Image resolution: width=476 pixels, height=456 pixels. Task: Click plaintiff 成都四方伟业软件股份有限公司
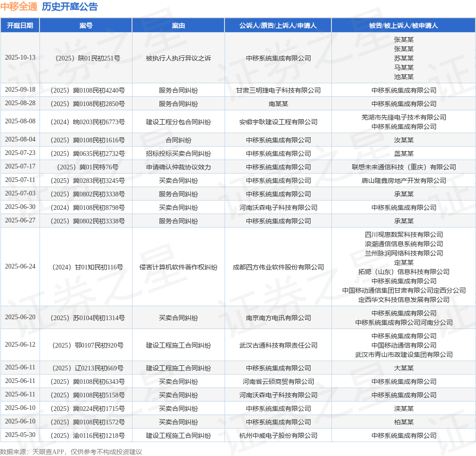click(278, 268)
